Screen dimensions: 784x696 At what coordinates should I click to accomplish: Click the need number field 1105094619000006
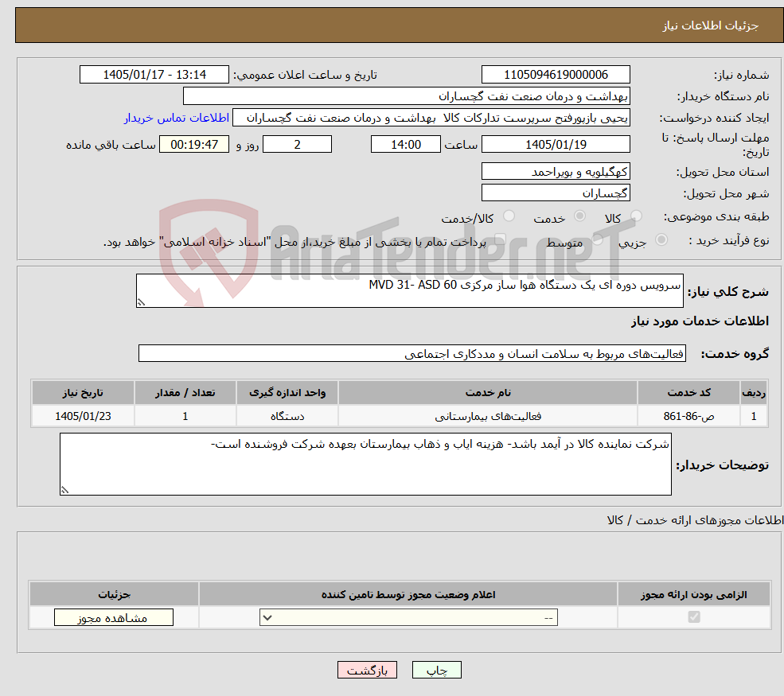pos(556,75)
